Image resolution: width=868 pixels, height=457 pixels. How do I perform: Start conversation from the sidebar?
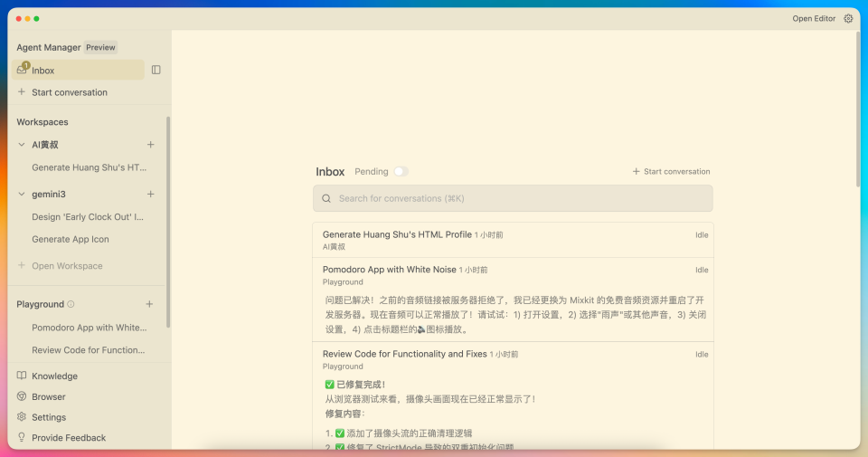(x=70, y=92)
